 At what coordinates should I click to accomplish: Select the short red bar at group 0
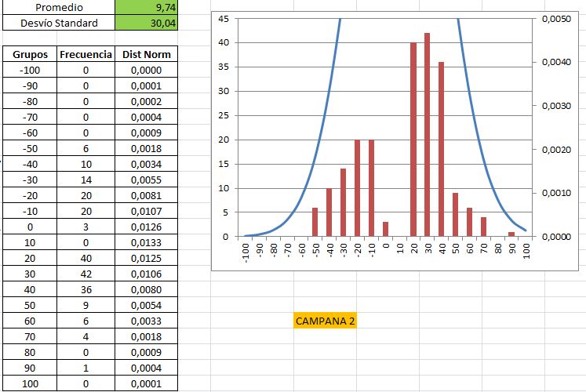[x=385, y=229]
